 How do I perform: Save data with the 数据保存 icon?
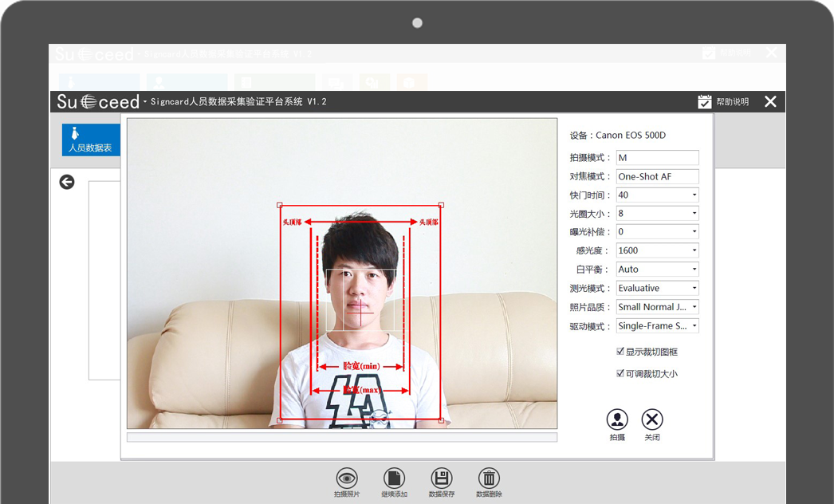coord(442,478)
